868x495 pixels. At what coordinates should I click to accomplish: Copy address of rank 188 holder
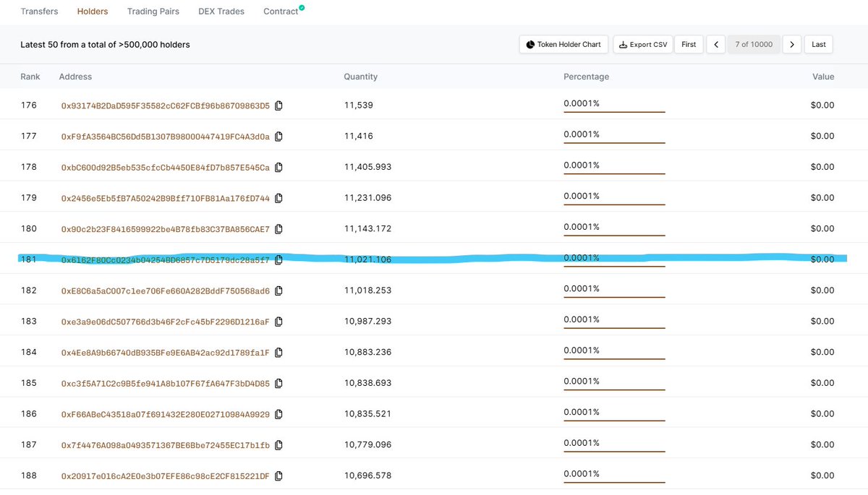point(278,475)
